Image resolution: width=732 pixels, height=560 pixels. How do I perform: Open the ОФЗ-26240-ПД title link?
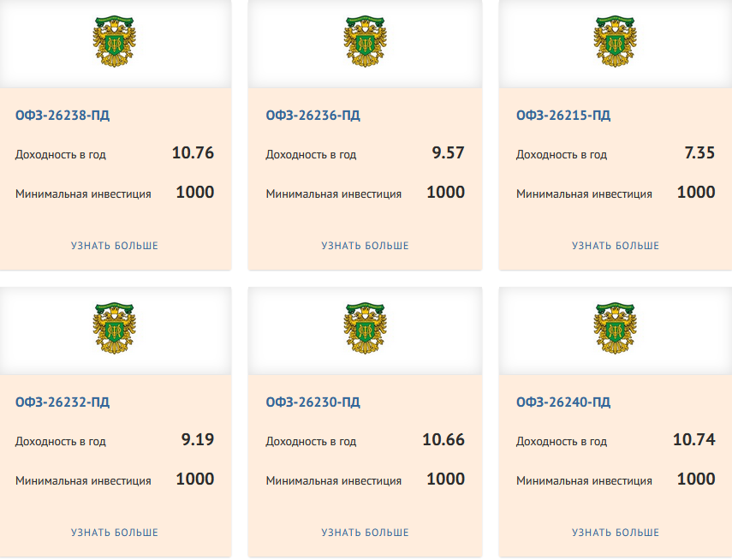(563, 402)
